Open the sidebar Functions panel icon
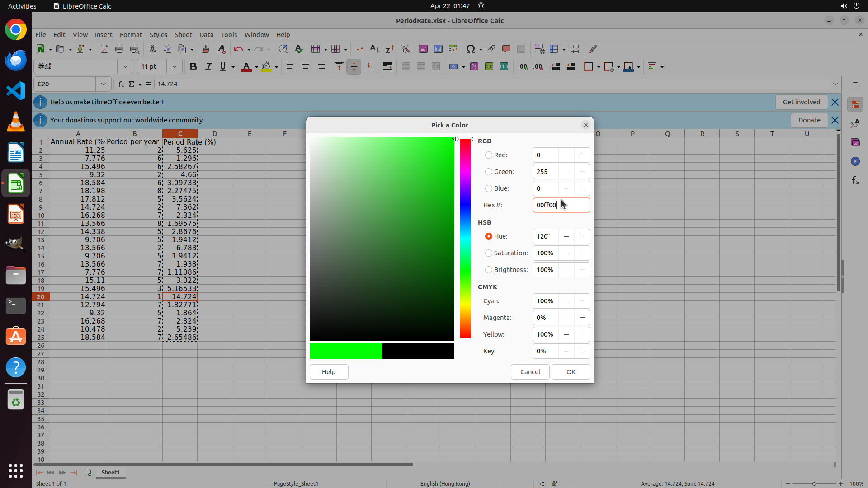This screenshot has width=868, height=488. tap(855, 181)
